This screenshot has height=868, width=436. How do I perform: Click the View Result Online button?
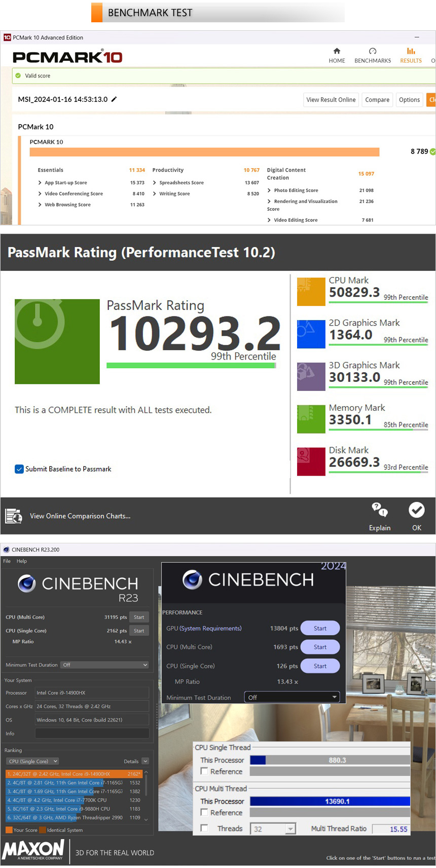331,100
